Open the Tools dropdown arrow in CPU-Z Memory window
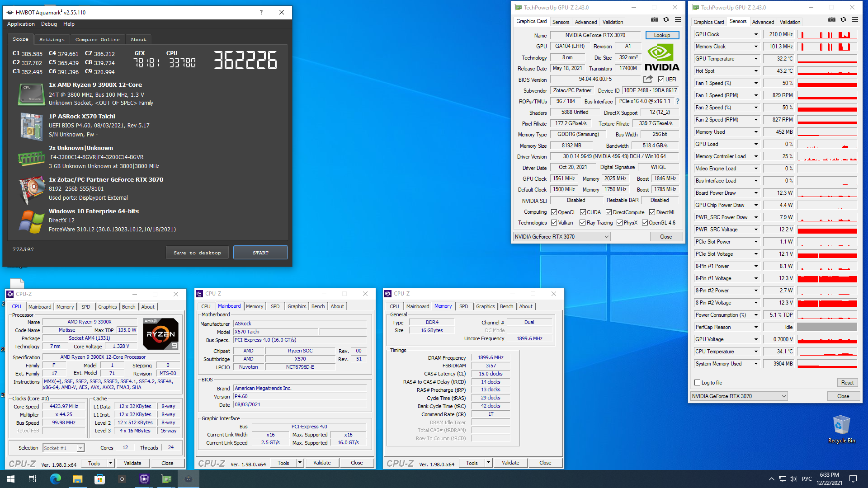868x488 pixels. (x=488, y=463)
